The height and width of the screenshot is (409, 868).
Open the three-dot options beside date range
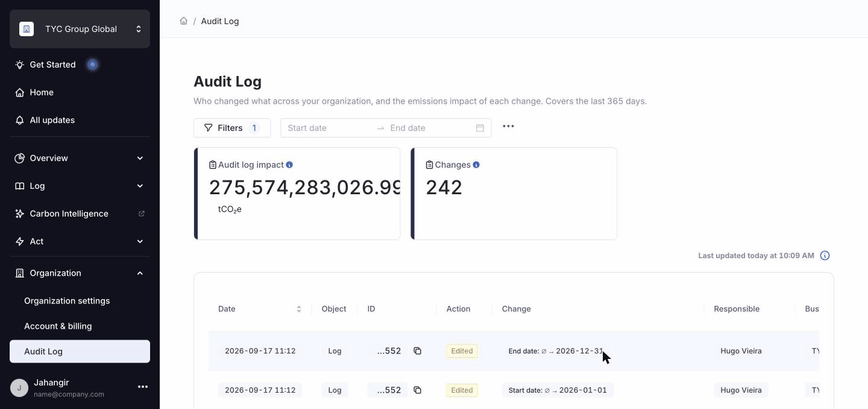508,127
